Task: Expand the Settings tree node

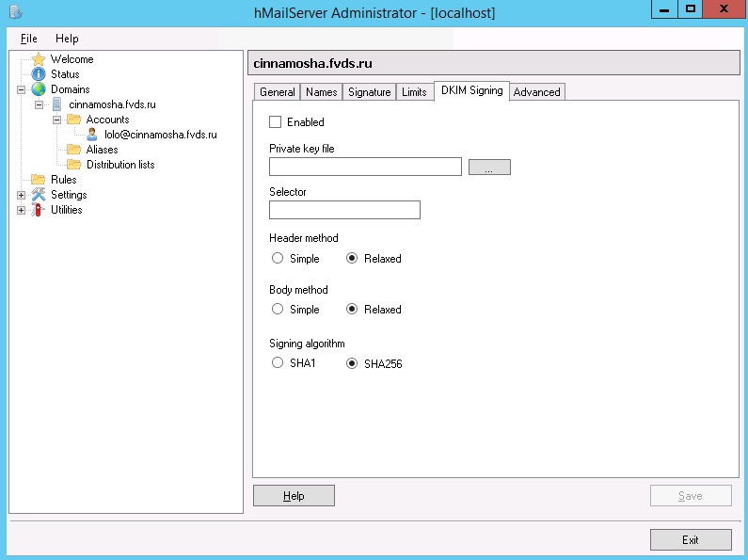Action: [x=21, y=195]
